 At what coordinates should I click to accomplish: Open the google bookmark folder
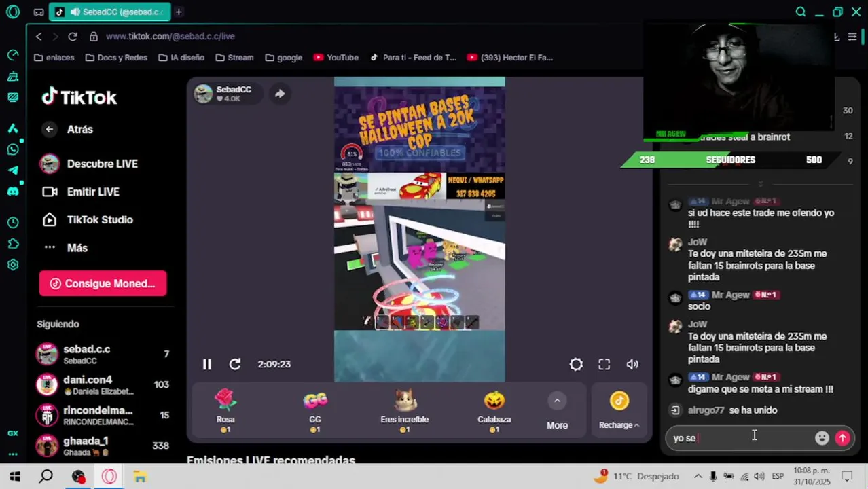[x=283, y=58]
